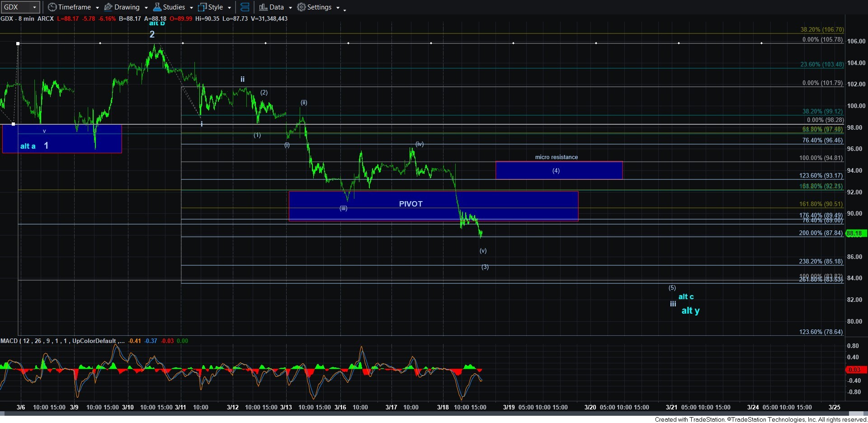Expand the Studies dropdown arrow
868x423 pixels.
point(191,8)
